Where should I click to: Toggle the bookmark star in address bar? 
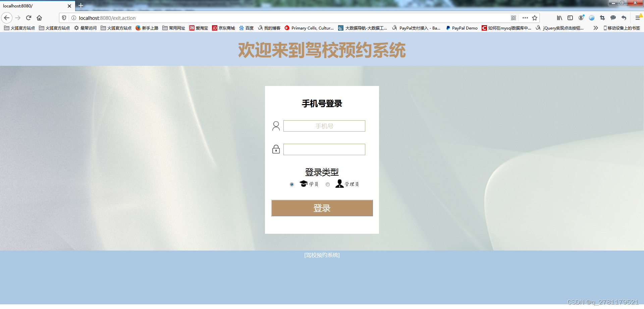point(534,18)
